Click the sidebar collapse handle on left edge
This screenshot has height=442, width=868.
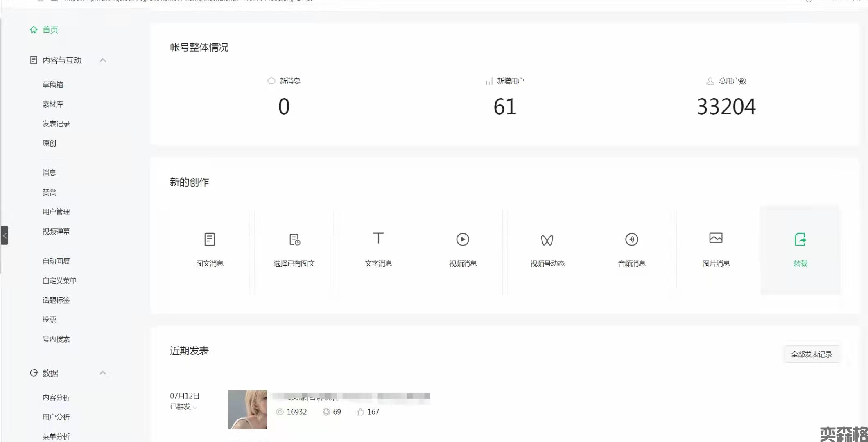pos(5,235)
